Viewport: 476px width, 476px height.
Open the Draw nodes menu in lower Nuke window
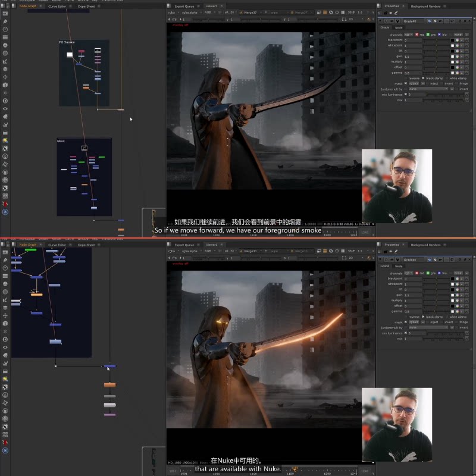[x=5, y=260]
